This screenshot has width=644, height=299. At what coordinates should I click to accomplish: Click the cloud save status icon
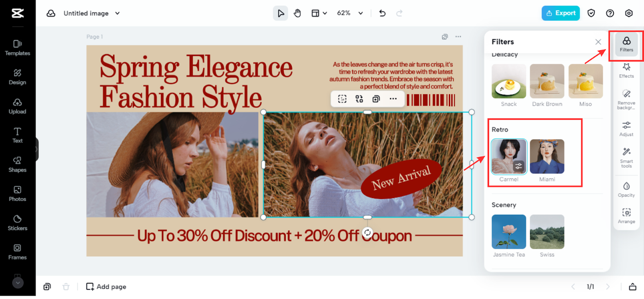click(51, 14)
